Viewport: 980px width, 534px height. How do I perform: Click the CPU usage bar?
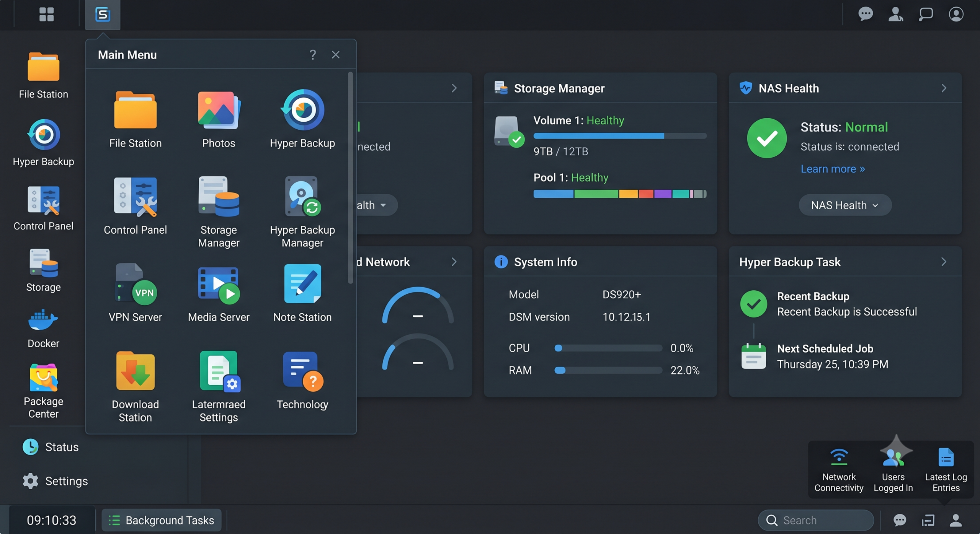coord(608,348)
